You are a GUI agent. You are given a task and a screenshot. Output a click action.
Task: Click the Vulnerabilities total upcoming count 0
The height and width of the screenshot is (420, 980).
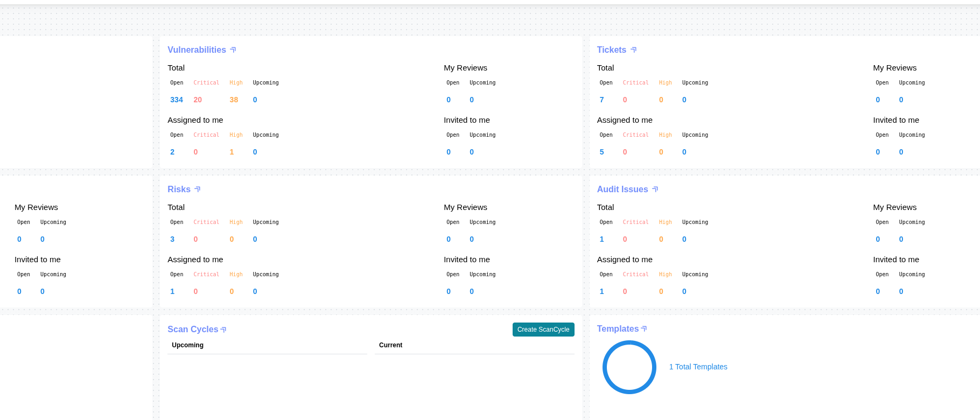pos(255,100)
